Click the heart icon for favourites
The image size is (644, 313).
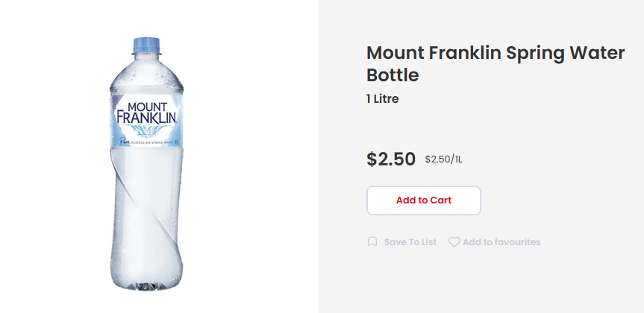(x=454, y=242)
